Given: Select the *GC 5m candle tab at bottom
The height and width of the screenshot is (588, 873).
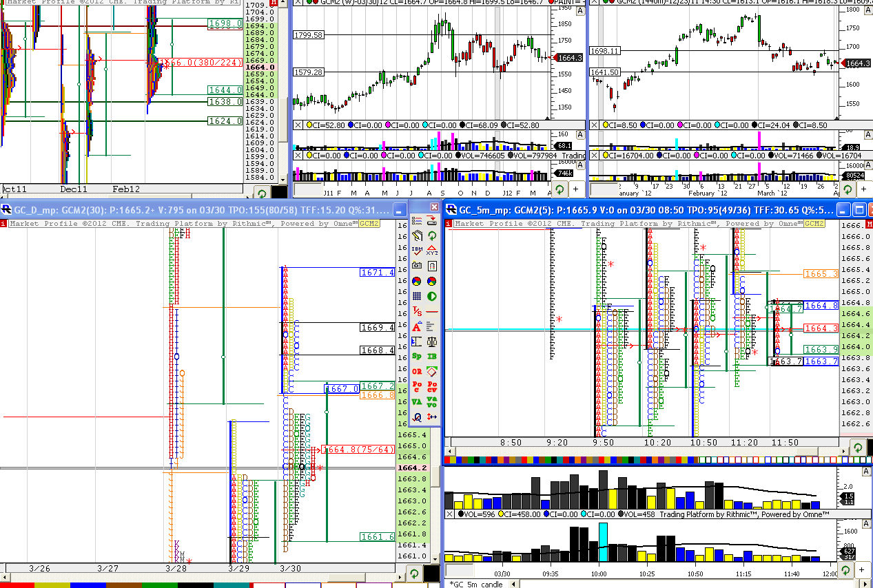Looking at the screenshot, I should (477, 584).
